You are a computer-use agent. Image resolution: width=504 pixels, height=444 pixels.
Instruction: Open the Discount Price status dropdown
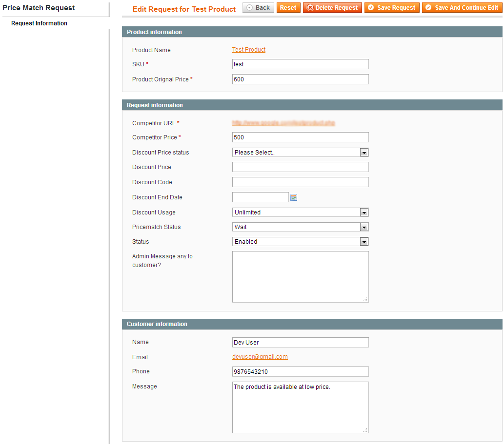(300, 153)
